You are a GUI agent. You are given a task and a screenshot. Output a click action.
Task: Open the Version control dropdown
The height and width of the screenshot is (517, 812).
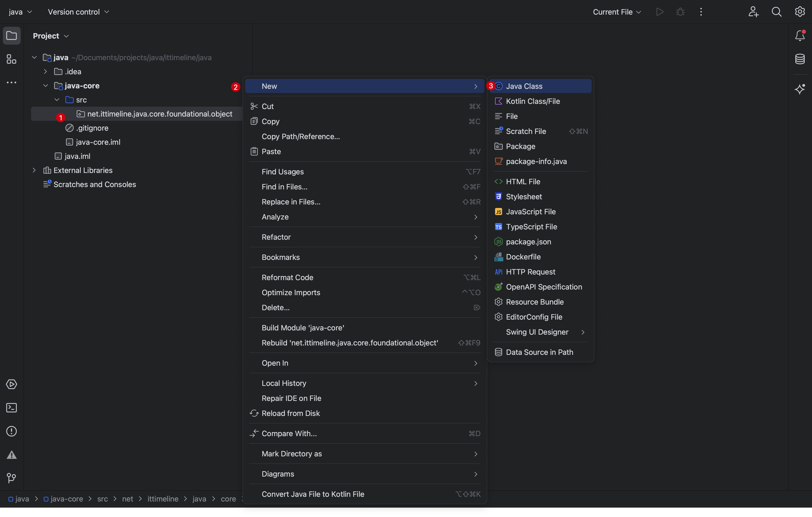[x=78, y=12]
